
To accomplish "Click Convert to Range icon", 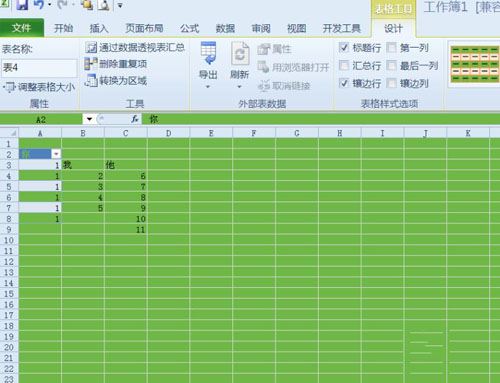I will pyautogui.click(x=90, y=80).
